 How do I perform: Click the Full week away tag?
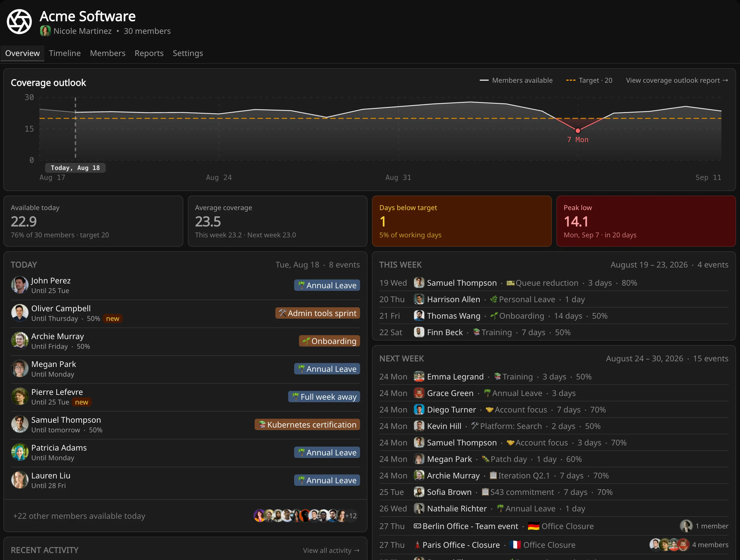point(324,397)
